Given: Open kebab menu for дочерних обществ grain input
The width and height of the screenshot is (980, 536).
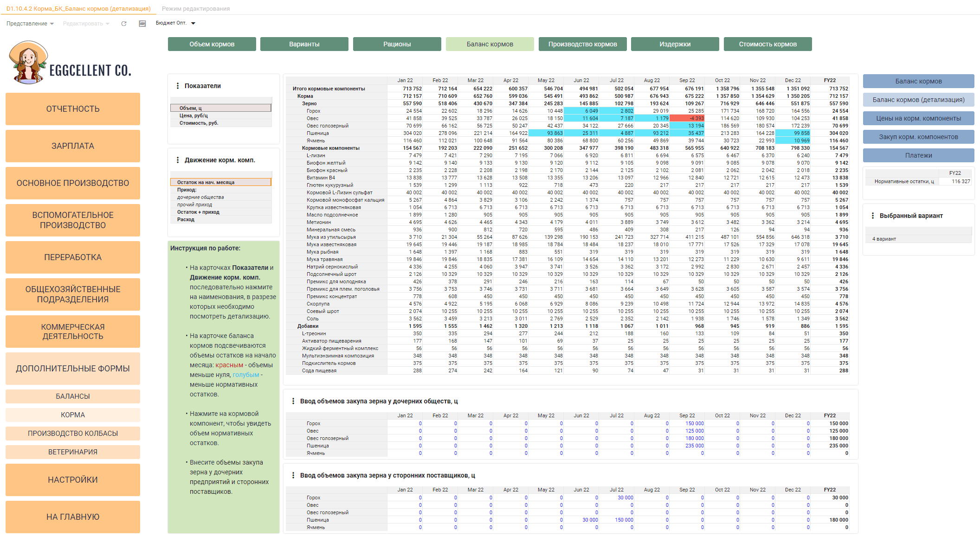Looking at the screenshot, I should 293,401.
